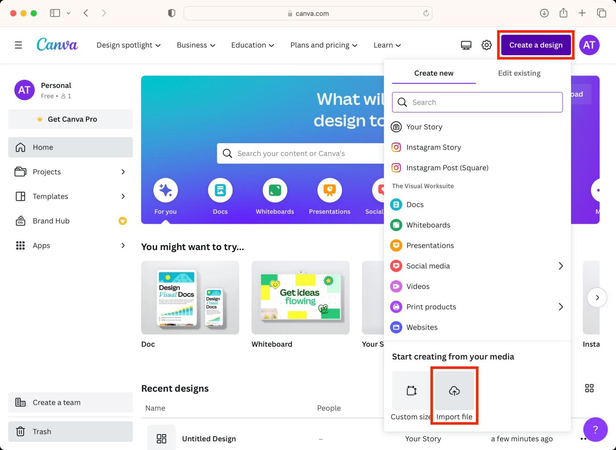Expand the Social media submenu arrow
616x450 pixels.
[560, 266]
